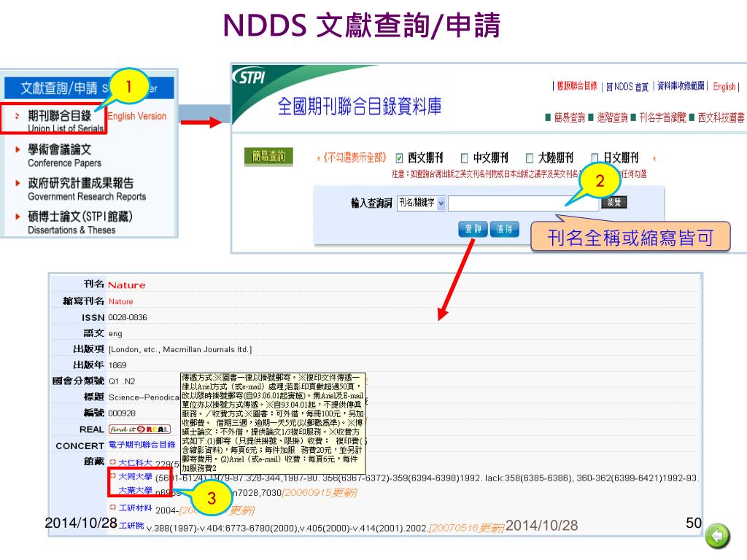Select publisher text London, Macmillan Journals

pyautogui.click(x=180, y=349)
